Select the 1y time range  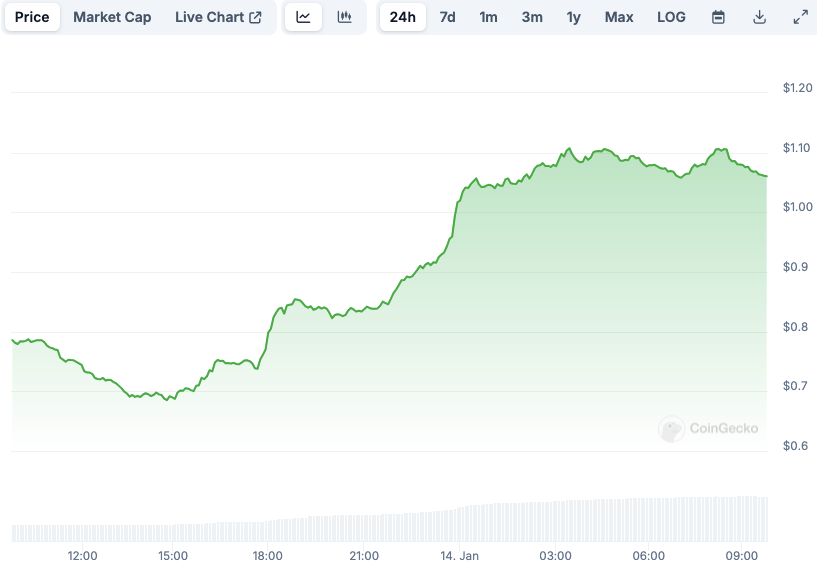pos(573,17)
